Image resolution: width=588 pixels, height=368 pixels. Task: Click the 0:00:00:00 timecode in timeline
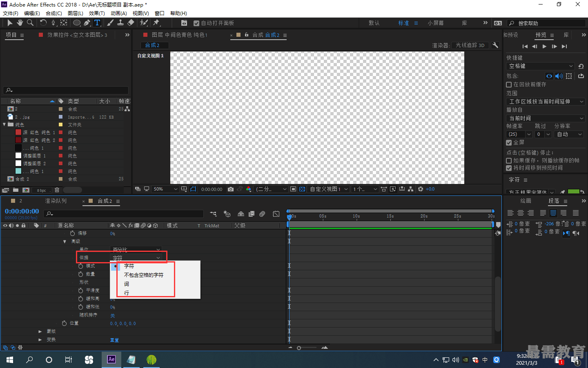[x=22, y=211]
